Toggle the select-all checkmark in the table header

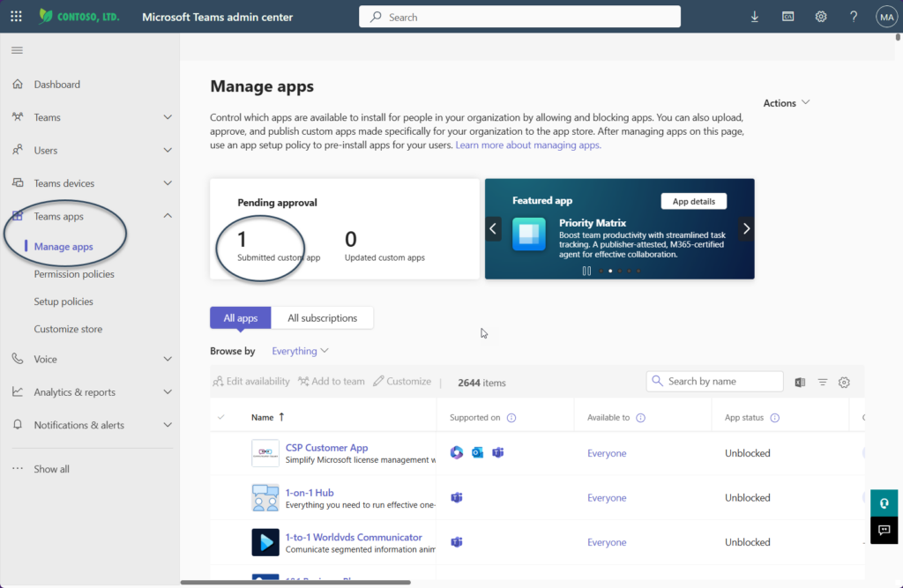(221, 417)
